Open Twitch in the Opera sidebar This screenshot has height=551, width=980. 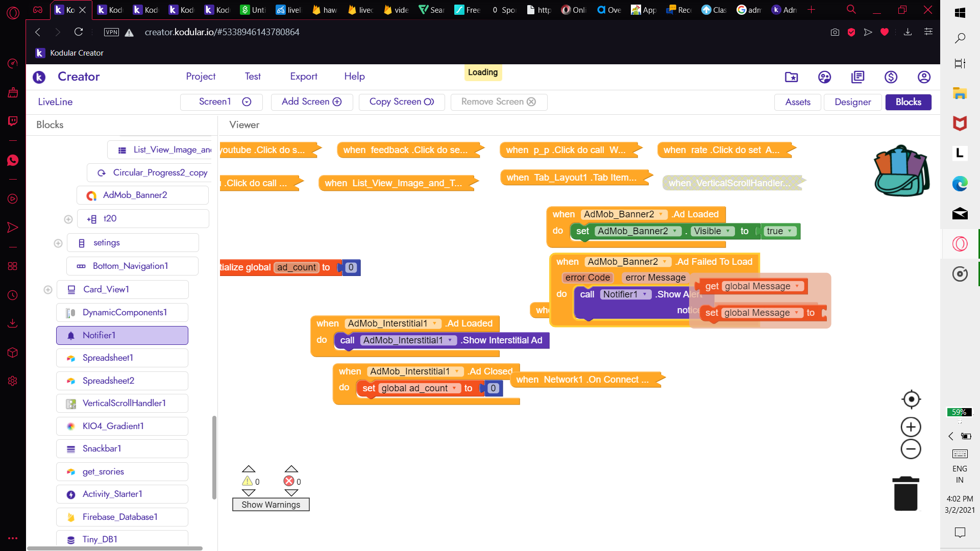pos(13,121)
